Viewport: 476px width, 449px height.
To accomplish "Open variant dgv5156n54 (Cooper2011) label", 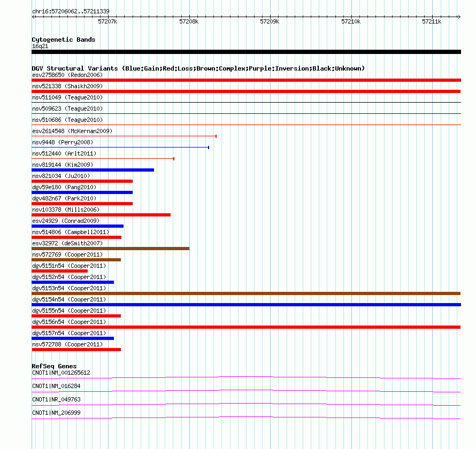I will pyautogui.click(x=69, y=322).
